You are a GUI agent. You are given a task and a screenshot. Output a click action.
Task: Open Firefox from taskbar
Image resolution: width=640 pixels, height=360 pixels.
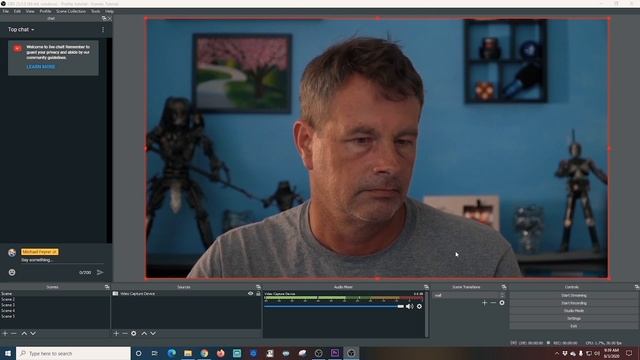coord(220,353)
